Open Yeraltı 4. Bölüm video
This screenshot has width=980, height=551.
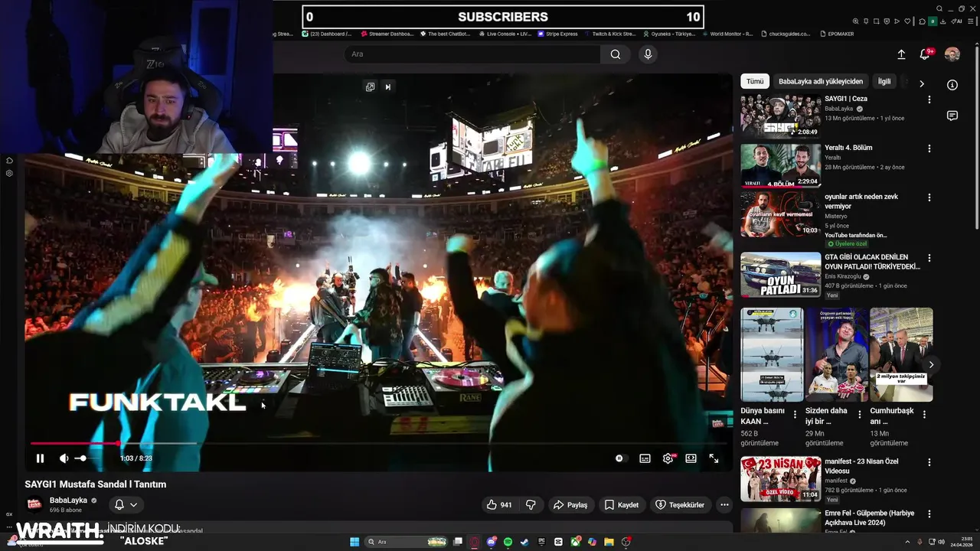tap(780, 165)
